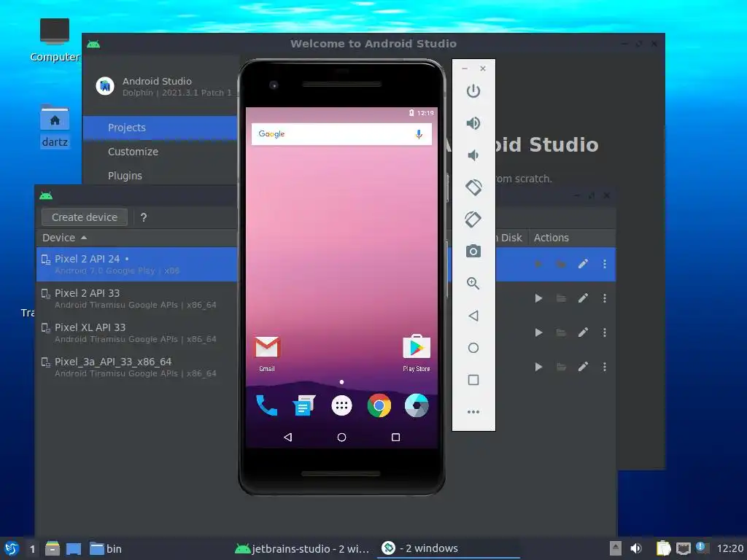Show Pixel 2 API 33 files on disk via the folder icon
The width and height of the screenshot is (747, 560).
[561, 298]
